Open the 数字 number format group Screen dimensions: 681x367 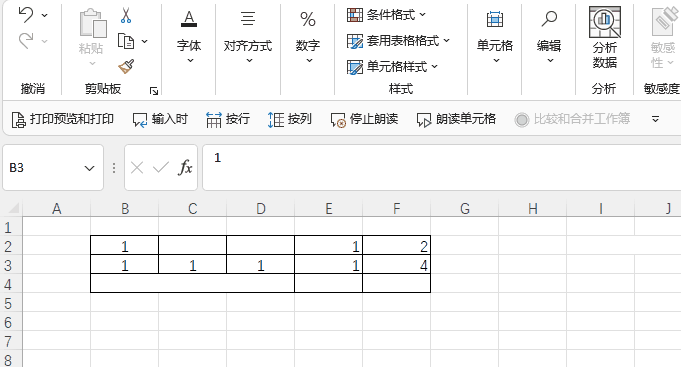(x=308, y=37)
